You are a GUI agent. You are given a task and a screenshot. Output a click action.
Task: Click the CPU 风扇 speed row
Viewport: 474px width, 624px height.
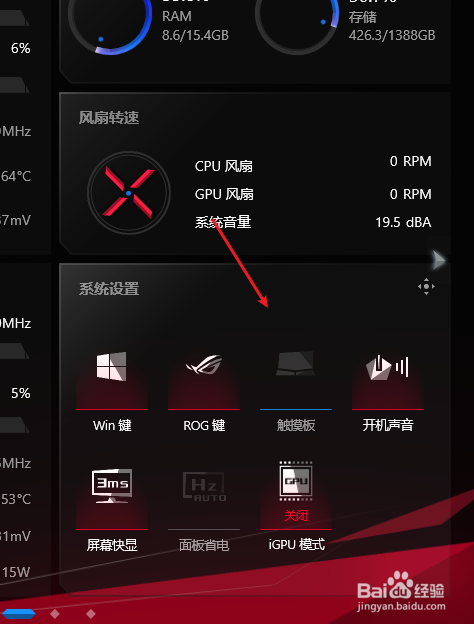coord(313,164)
